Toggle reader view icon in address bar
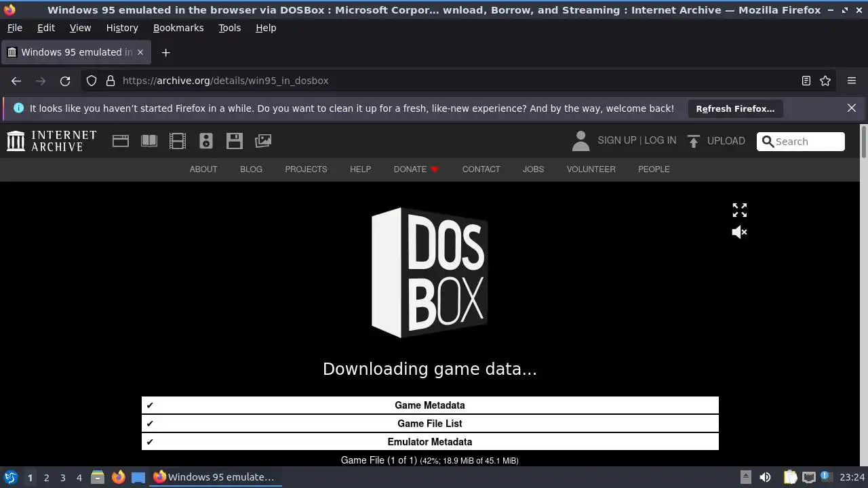 (x=806, y=81)
